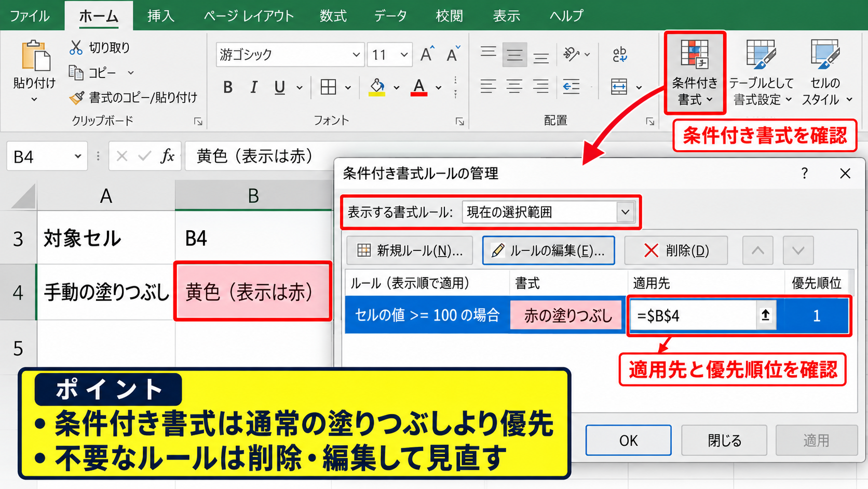868x489 pixels.
Task: Click the merge and center icon
Action: (x=619, y=87)
